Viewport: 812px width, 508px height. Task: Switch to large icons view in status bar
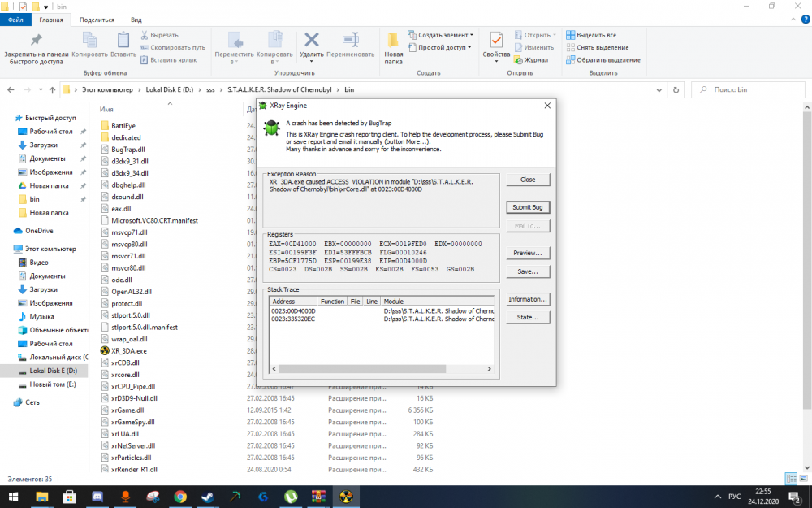click(x=804, y=479)
